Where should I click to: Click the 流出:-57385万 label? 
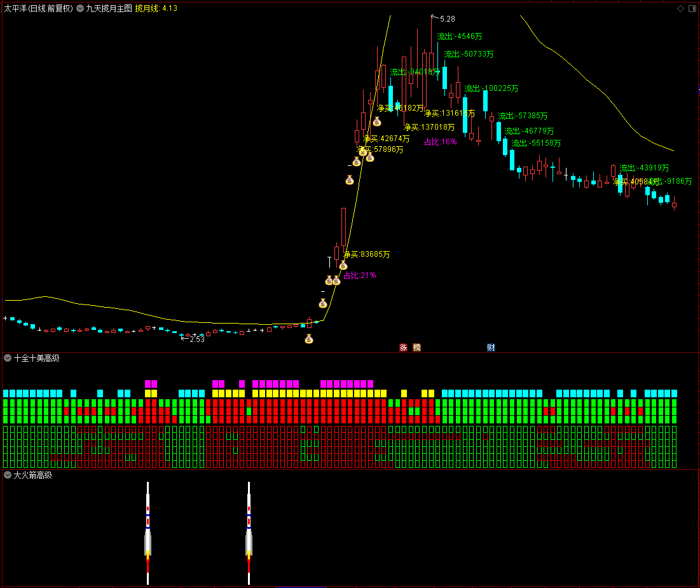click(x=523, y=116)
